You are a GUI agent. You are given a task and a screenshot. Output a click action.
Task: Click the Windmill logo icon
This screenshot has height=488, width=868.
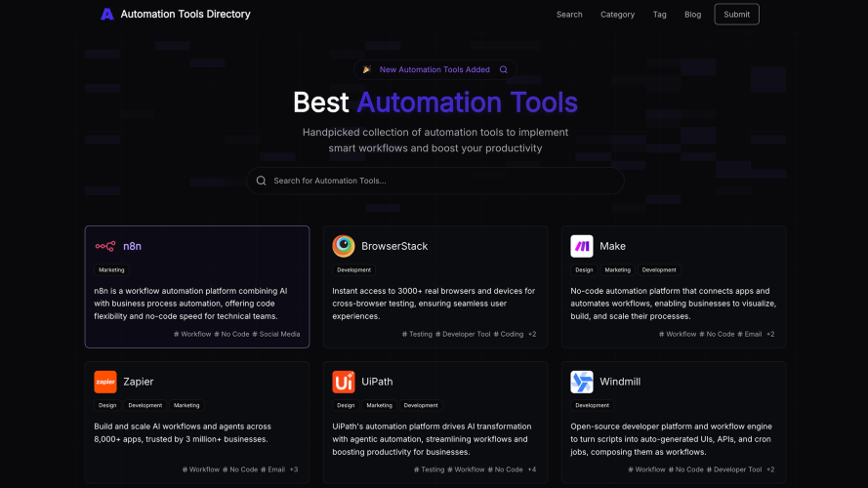click(x=582, y=382)
